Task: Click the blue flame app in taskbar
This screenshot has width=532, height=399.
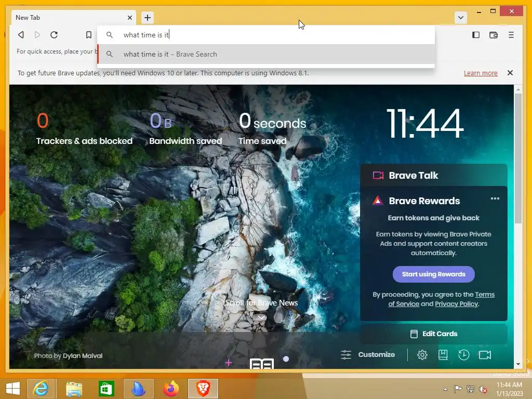Action: [138, 389]
